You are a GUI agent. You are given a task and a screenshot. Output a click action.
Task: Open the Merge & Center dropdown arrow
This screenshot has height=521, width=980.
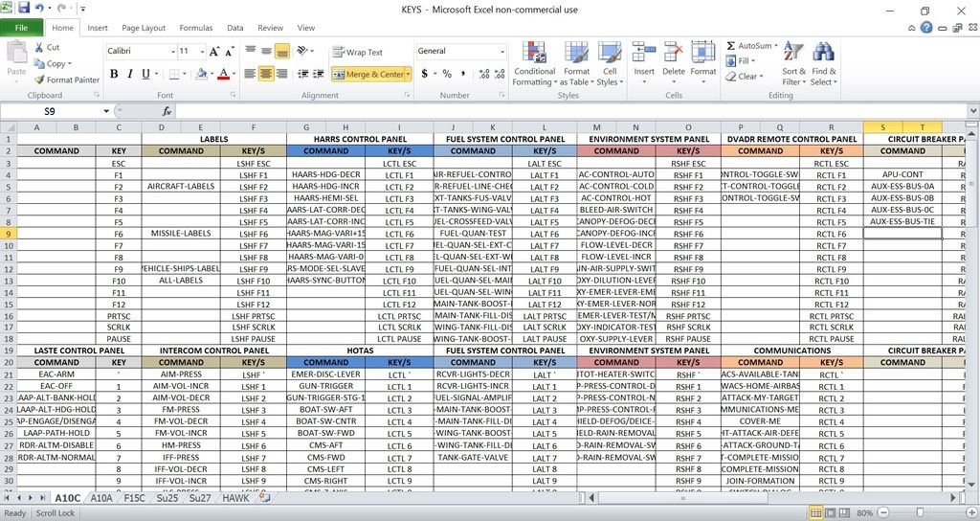408,74
